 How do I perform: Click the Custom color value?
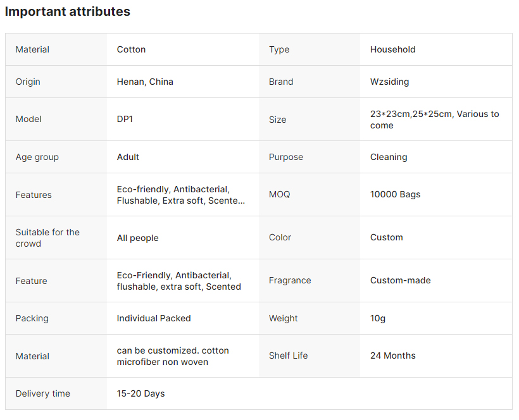pyautogui.click(x=386, y=237)
